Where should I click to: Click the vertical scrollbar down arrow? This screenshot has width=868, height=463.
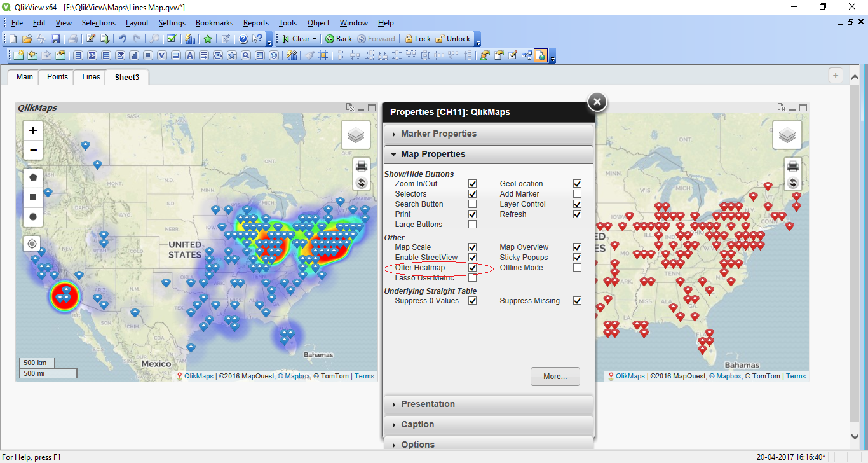[x=855, y=436]
